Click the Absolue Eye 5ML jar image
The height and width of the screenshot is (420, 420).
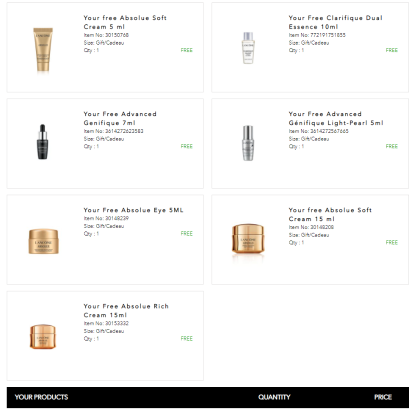coord(43,241)
